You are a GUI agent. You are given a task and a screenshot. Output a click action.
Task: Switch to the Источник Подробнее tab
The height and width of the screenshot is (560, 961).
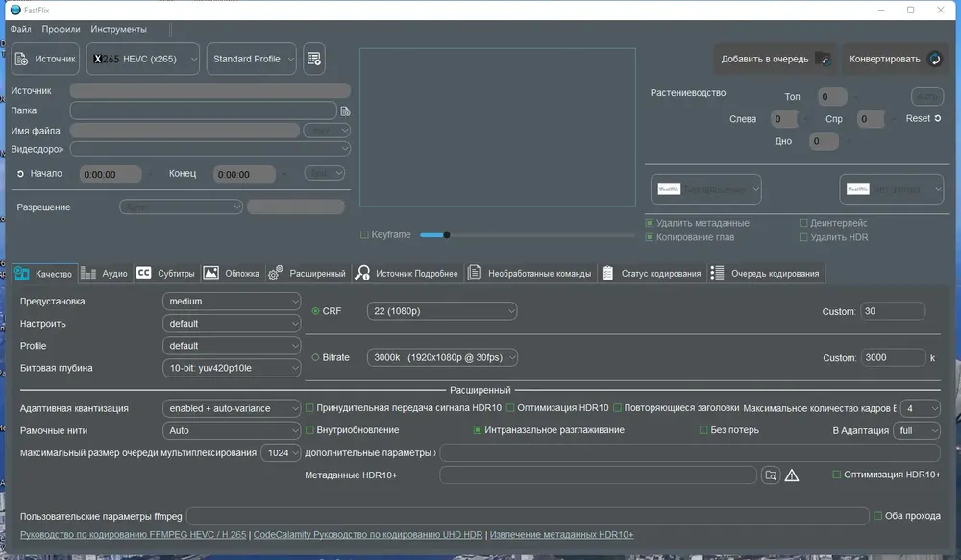[407, 273]
